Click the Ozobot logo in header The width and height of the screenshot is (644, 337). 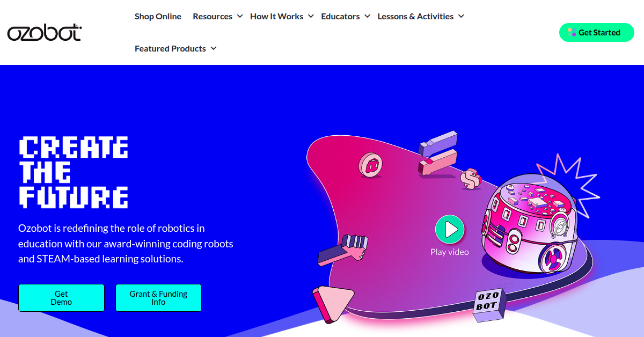point(45,33)
